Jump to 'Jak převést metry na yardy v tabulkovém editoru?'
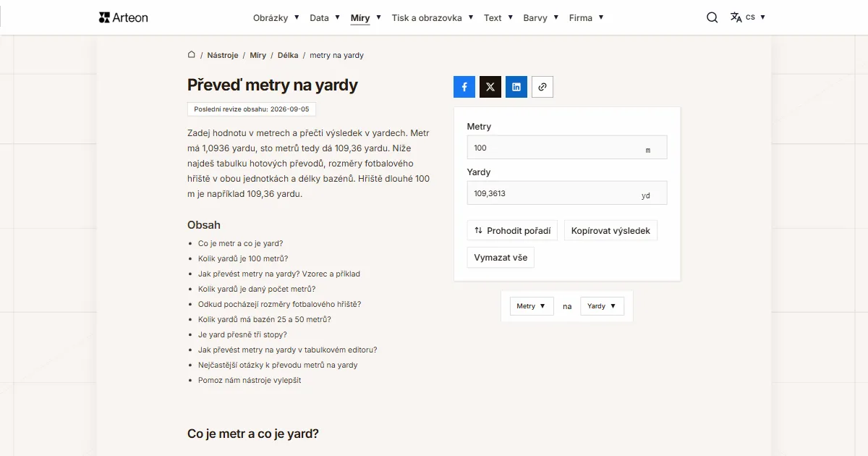 tap(288, 350)
